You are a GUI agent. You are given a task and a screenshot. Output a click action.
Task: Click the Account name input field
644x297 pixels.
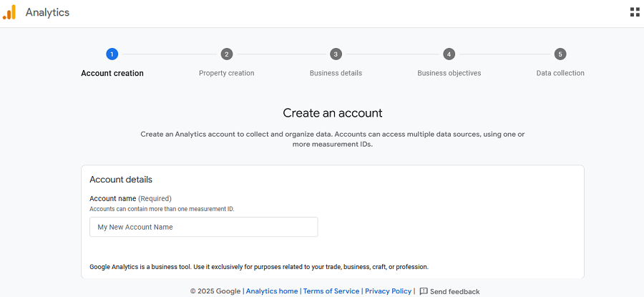pyautogui.click(x=204, y=227)
